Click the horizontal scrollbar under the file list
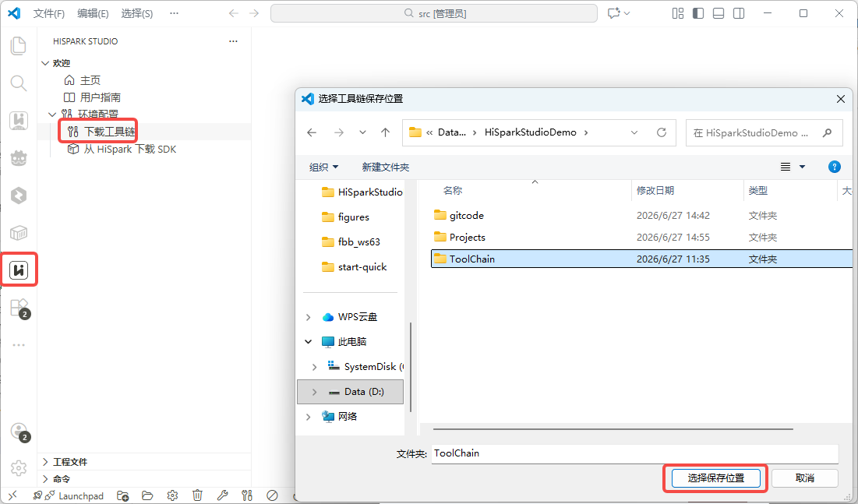The width and height of the screenshot is (858, 504). pos(613,429)
